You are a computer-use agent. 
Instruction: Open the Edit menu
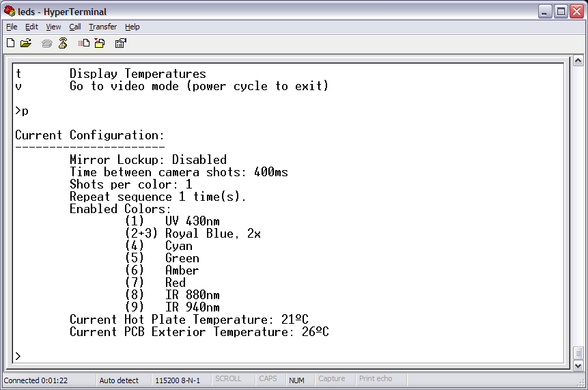(x=31, y=27)
